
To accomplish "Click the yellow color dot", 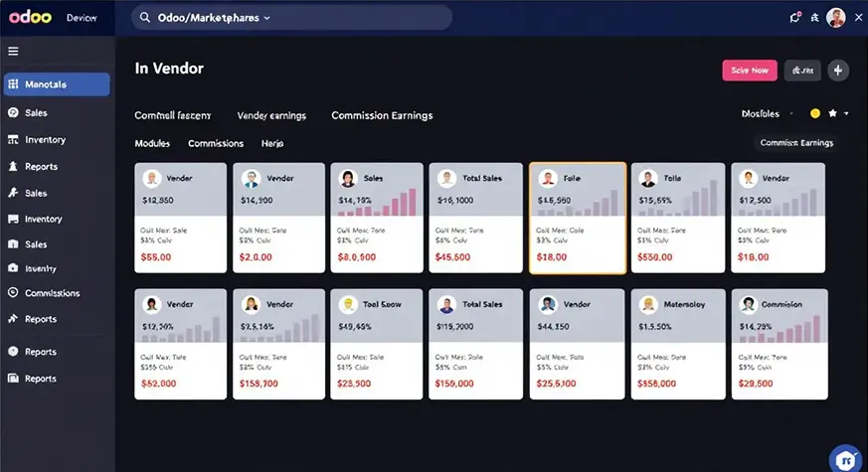I will pos(815,113).
